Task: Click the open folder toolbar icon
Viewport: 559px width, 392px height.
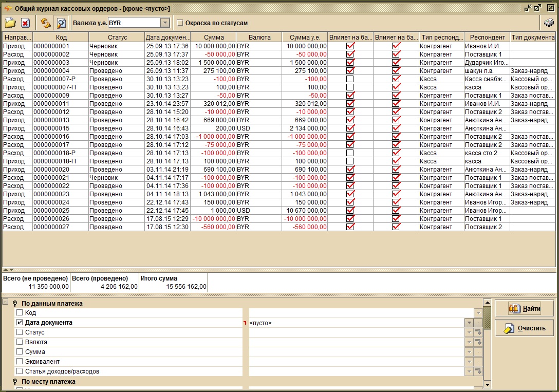Action: (10, 23)
